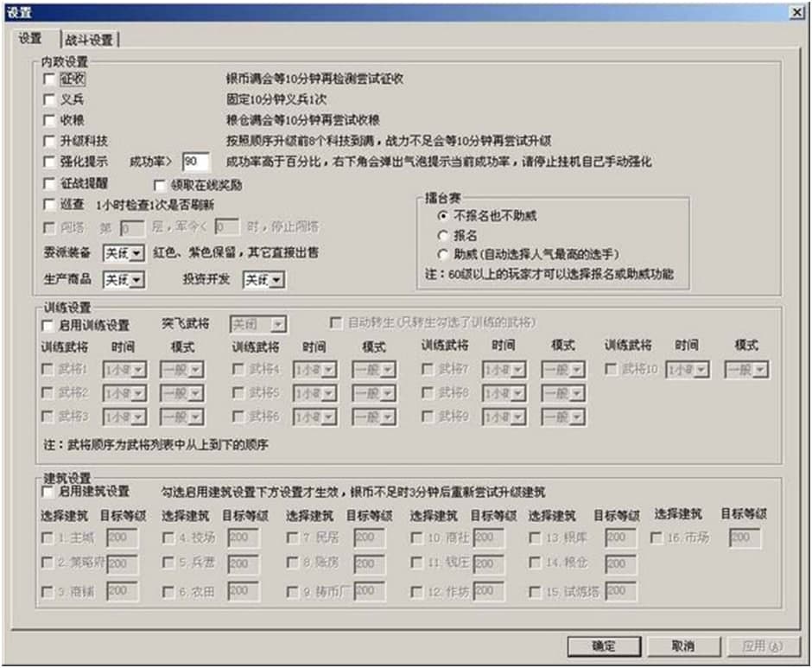
Task: Check building 1. 主城
Action: (48, 538)
